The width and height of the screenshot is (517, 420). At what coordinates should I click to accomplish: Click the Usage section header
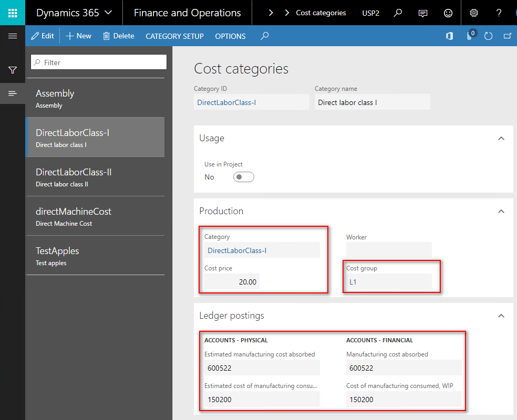click(x=212, y=139)
